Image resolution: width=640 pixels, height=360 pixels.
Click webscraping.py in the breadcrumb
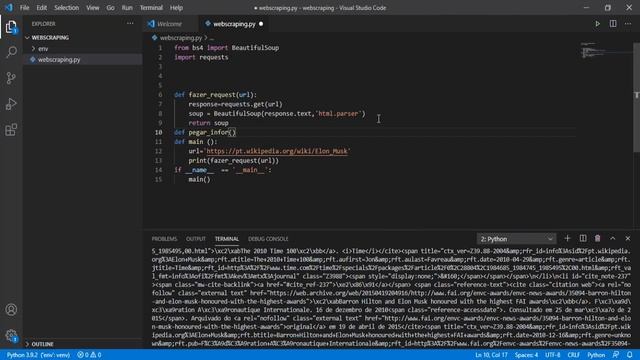[181, 38]
